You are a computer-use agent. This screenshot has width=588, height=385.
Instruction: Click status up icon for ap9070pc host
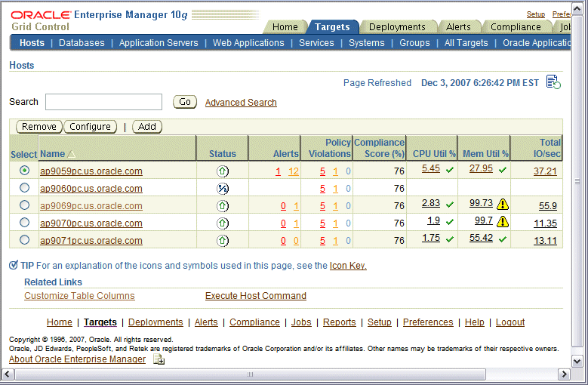click(223, 223)
